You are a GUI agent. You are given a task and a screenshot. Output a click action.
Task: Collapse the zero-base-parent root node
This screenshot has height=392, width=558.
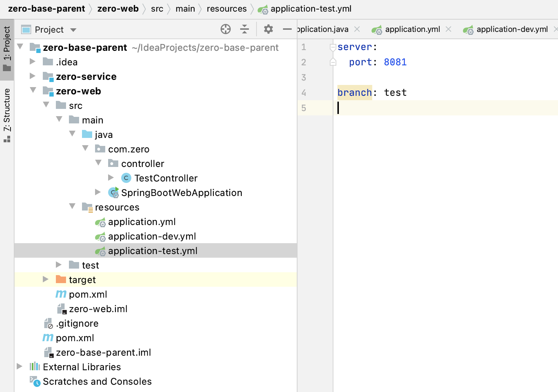click(20, 47)
